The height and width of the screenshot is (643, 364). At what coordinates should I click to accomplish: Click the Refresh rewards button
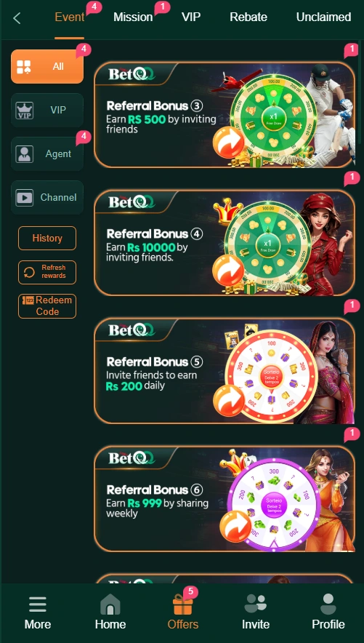tap(47, 272)
